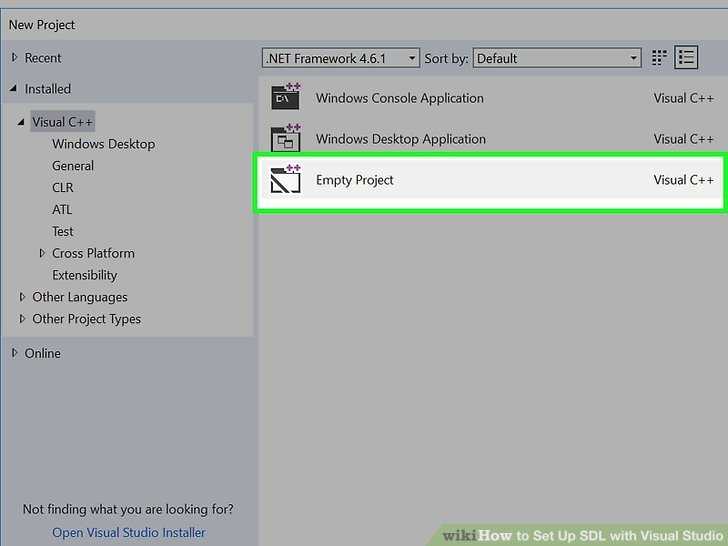Switch to medium icons list view
Screen dimensions: 728x546
[x=686, y=58]
